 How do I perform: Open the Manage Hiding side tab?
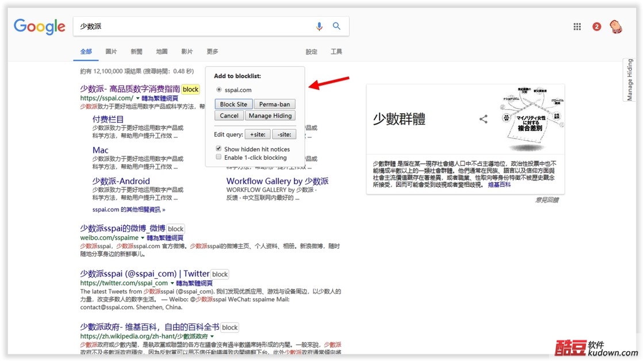coord(630,80)
